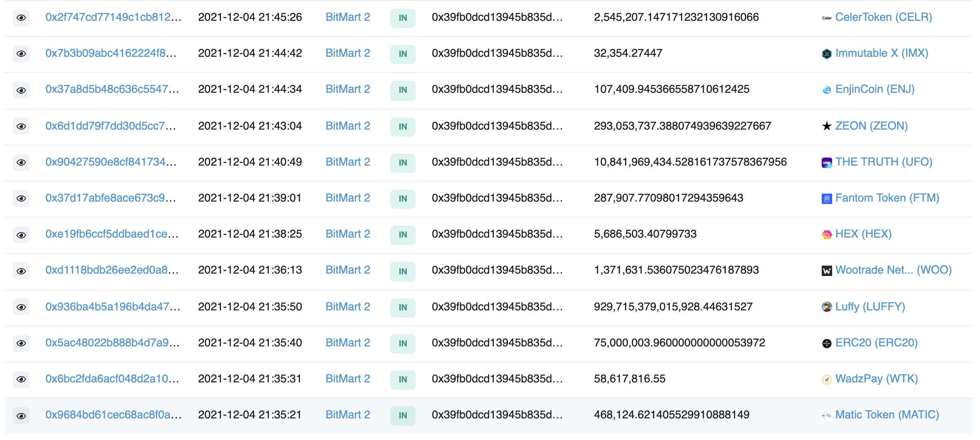
Task: Click the CelerToken logo icon
Action: 827,18
